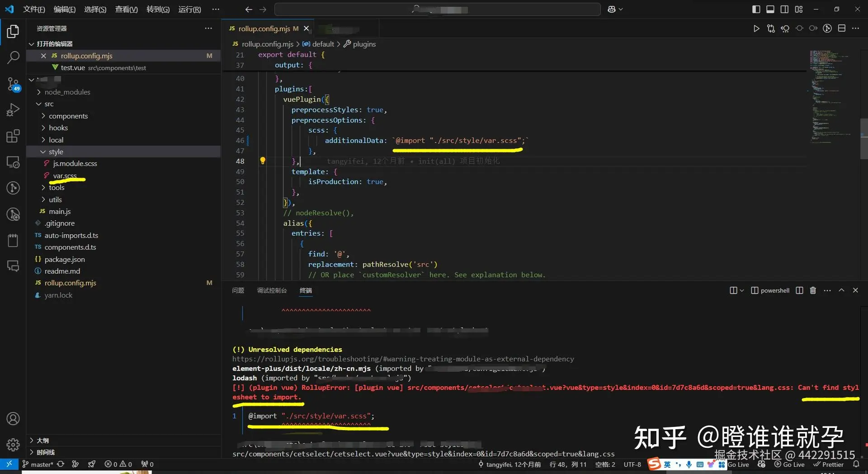This screenshot has width=868, height=474.
Task: Click Go Live with the broadcast icon in status bar
Action: tap(789, 464)
